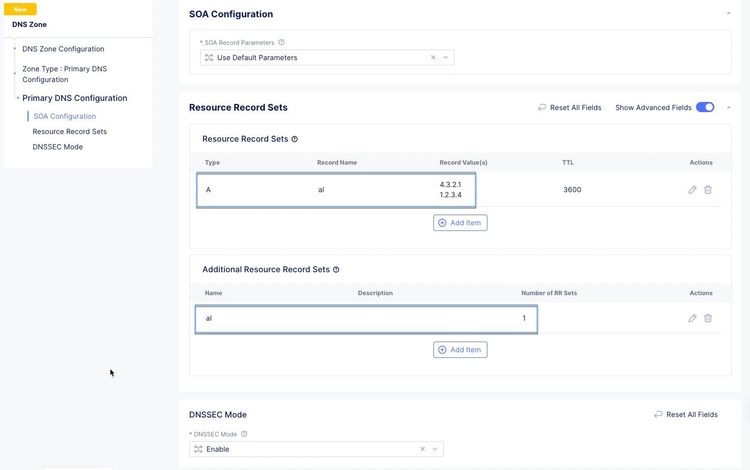Click Additional Resource Record Sets info icon
The width and height of the screenshot is (750, 470).
(336, 269)
